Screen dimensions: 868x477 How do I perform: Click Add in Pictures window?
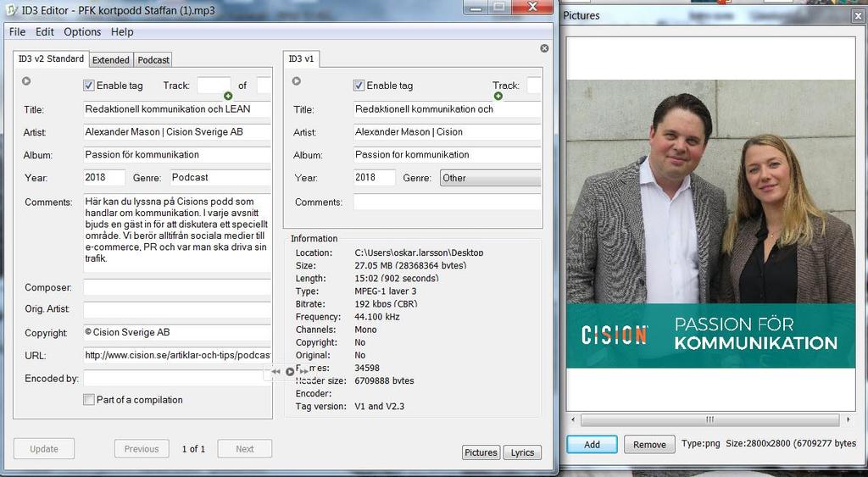tap(592, 444)
